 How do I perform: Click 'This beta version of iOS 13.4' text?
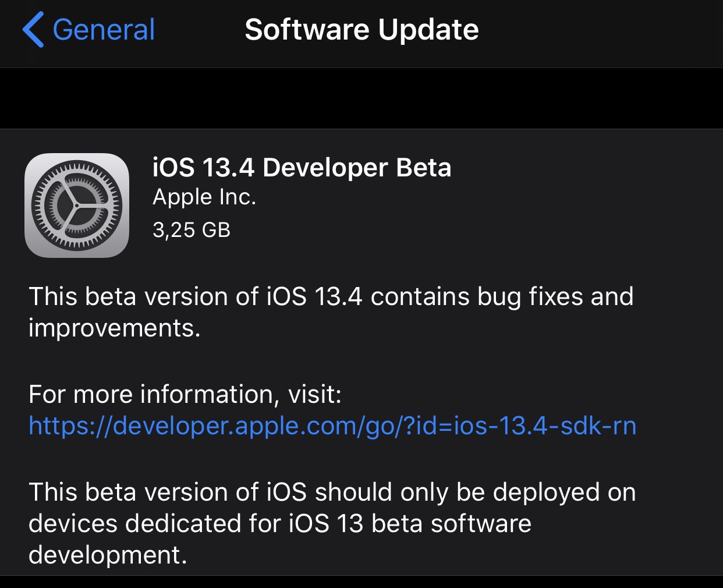tap(196, 297)
